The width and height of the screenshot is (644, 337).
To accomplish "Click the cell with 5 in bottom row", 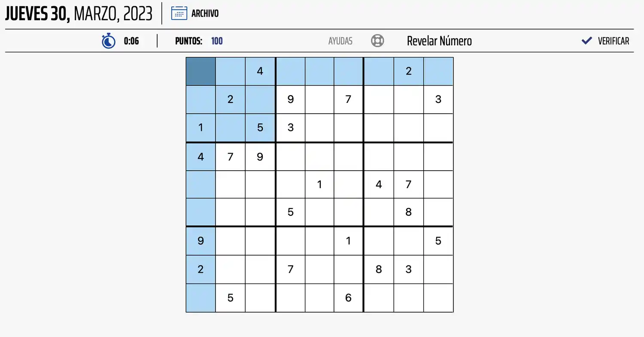I will pos(230,297).
